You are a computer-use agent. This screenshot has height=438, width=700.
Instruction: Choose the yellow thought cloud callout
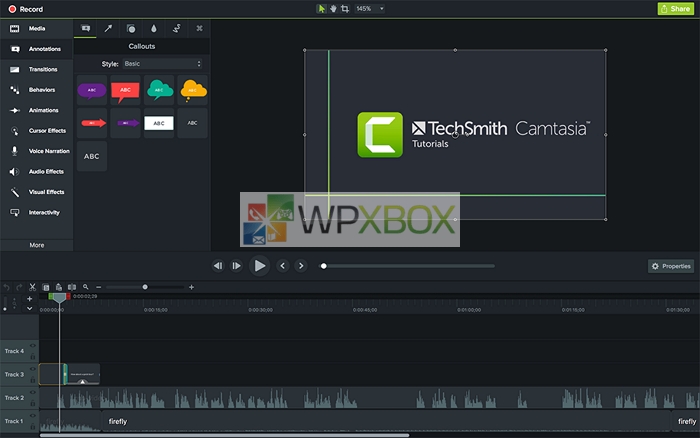tap(192, 90)
